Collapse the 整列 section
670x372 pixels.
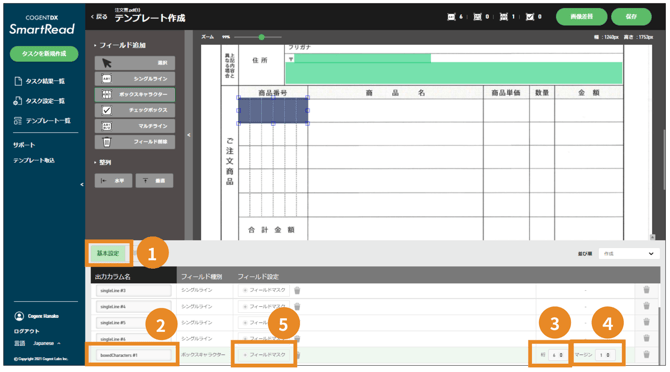[103, 162]
